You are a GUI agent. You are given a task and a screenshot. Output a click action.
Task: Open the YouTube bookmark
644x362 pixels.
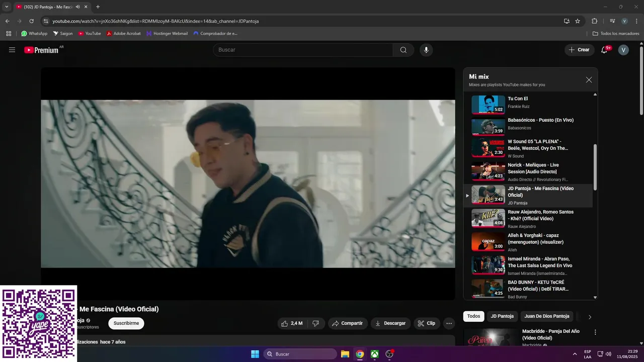(90, 34)
